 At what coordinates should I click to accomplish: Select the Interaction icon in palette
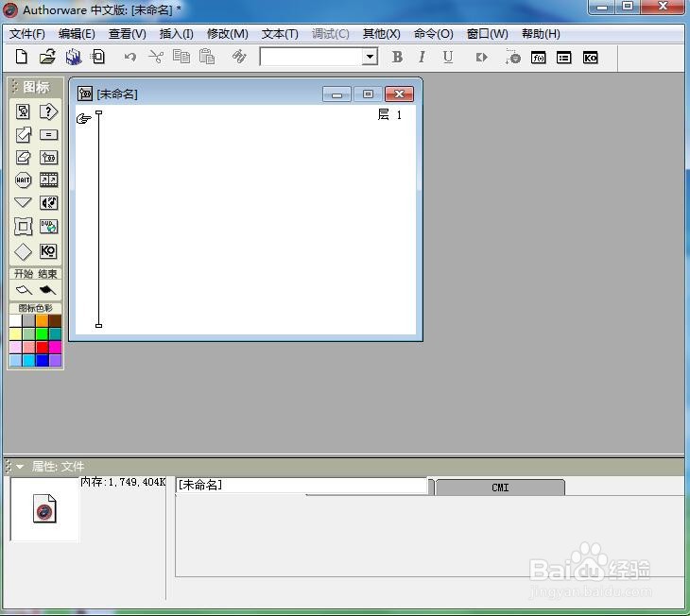(48, 111)
